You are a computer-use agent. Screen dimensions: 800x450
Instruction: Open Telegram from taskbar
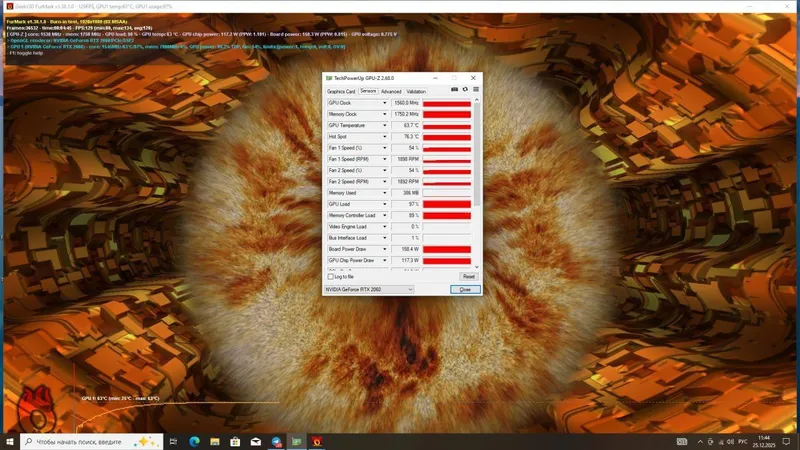(x=276, y=441)
